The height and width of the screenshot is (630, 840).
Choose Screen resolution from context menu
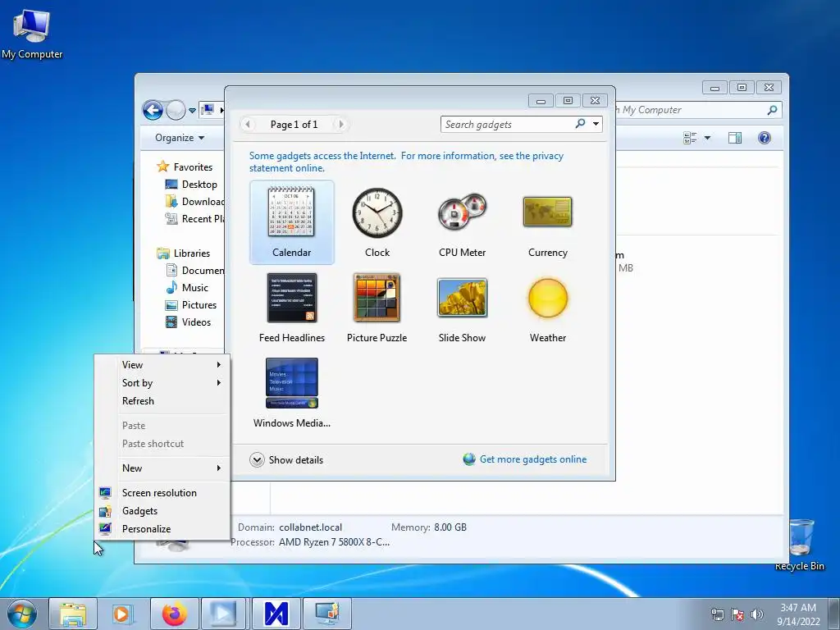pos(162,493)
